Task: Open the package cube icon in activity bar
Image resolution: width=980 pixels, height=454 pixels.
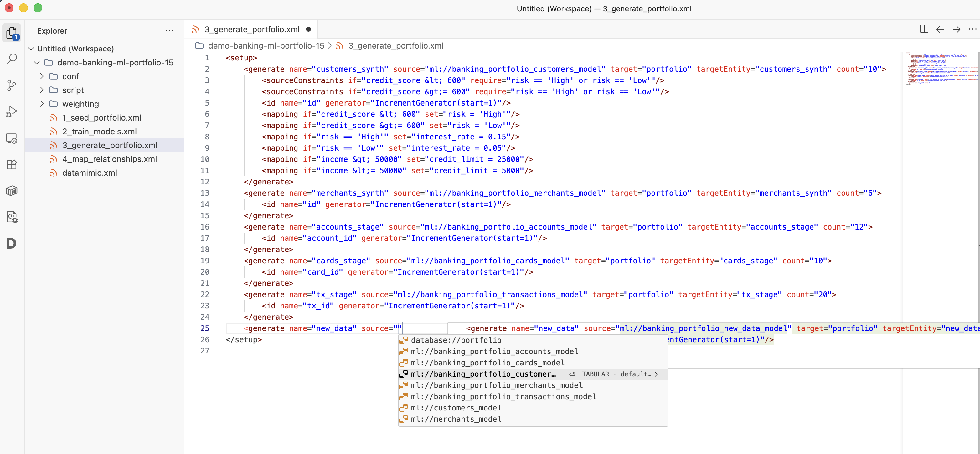Action: pyautogui.click(x=12, y=191)
